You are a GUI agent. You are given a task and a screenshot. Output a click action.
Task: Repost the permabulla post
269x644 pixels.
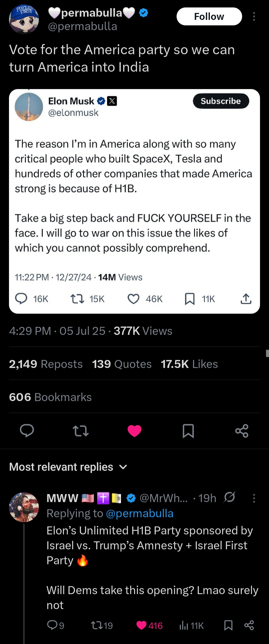click(x=80, y=431)
